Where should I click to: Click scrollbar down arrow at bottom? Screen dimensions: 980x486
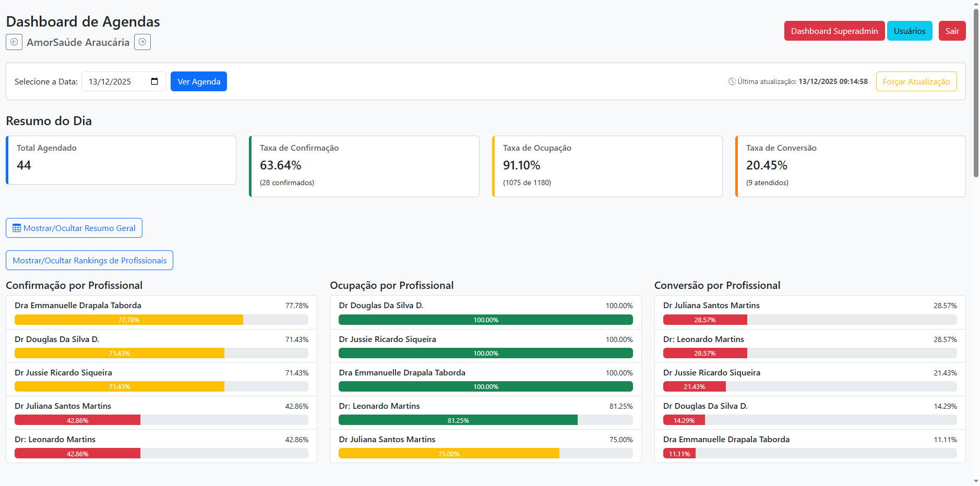(976, 481)
